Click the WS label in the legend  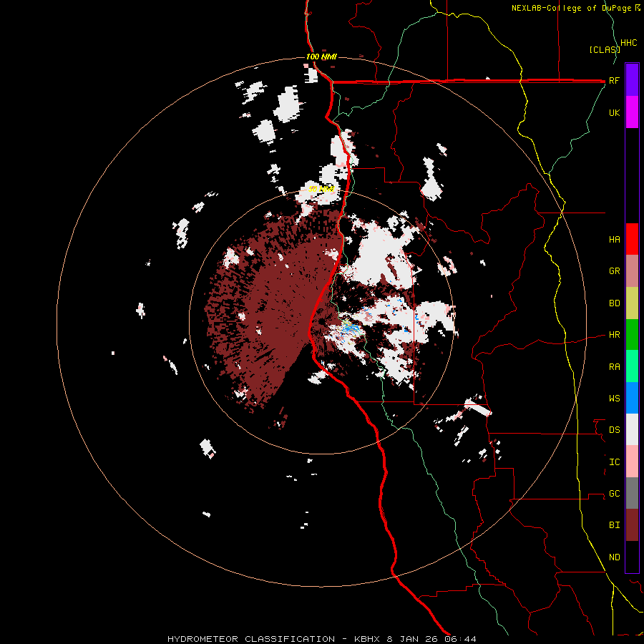click(615, 399)
